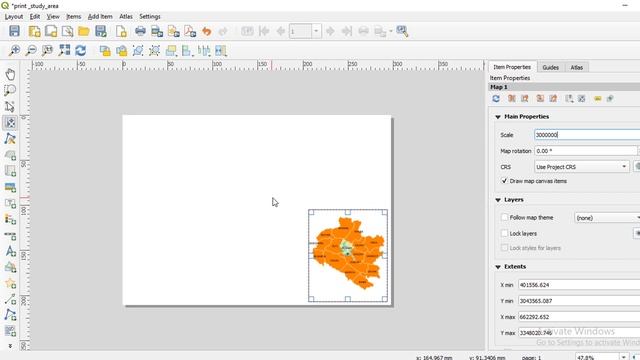Open map Labeling Settings yellow icon

598,98
